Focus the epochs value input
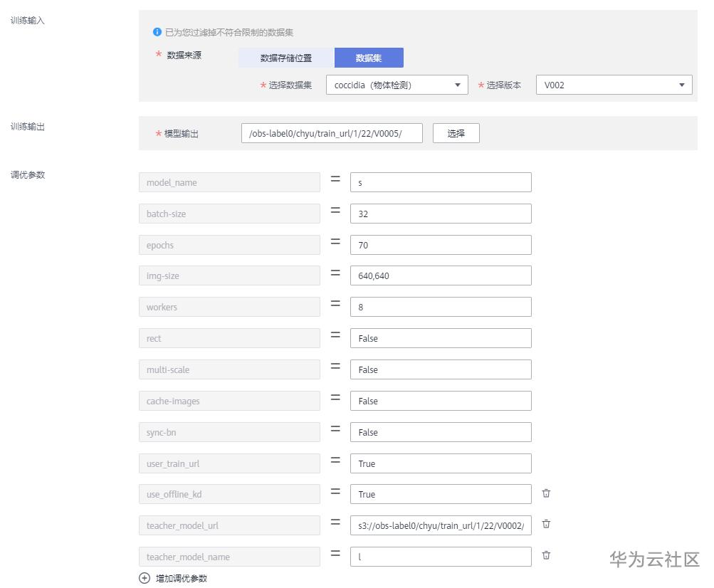The width and height of the screenshot is (714, 588). (441, 245)
